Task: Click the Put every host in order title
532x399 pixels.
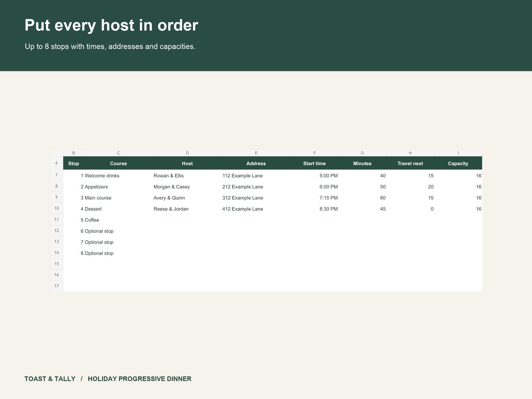Action: click(111, 25)
